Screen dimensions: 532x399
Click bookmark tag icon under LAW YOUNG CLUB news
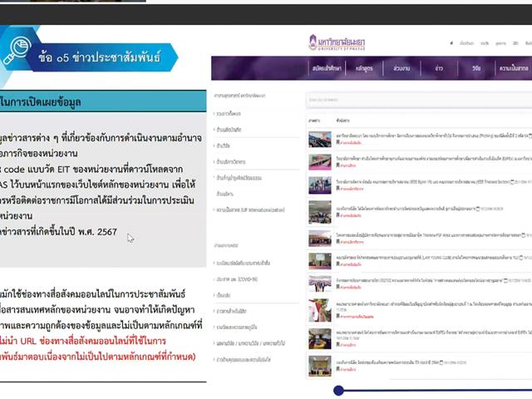[x=338, y=264]
